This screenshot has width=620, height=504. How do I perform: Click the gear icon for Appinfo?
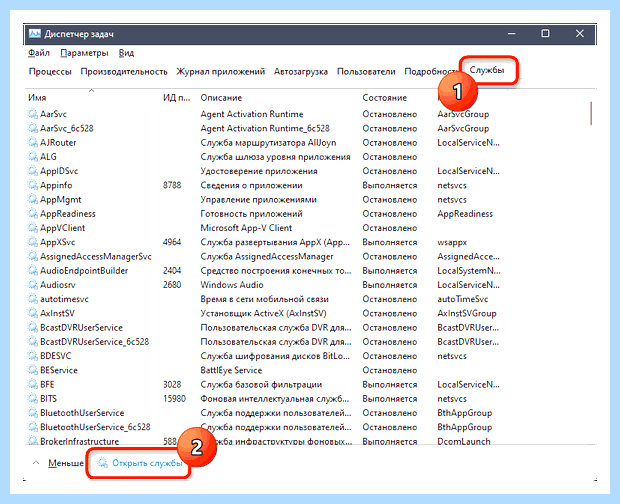(33, 185)
